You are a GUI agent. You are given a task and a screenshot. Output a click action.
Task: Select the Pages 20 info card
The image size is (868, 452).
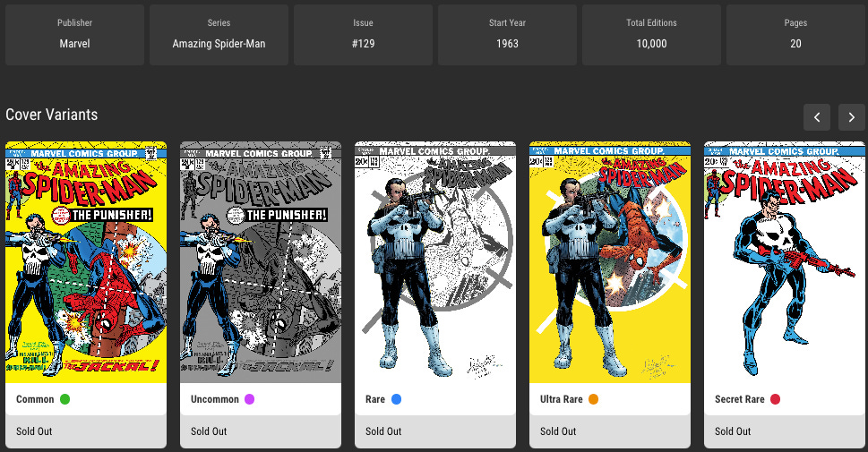pyautogui.click(x=795, y=35)
